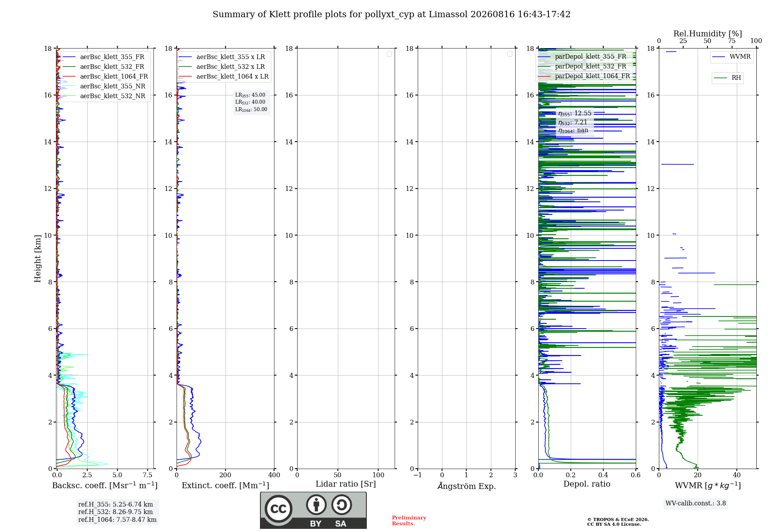
Task: Click the 'Extinct. coeff.' axis label
Action: point(226,485)
